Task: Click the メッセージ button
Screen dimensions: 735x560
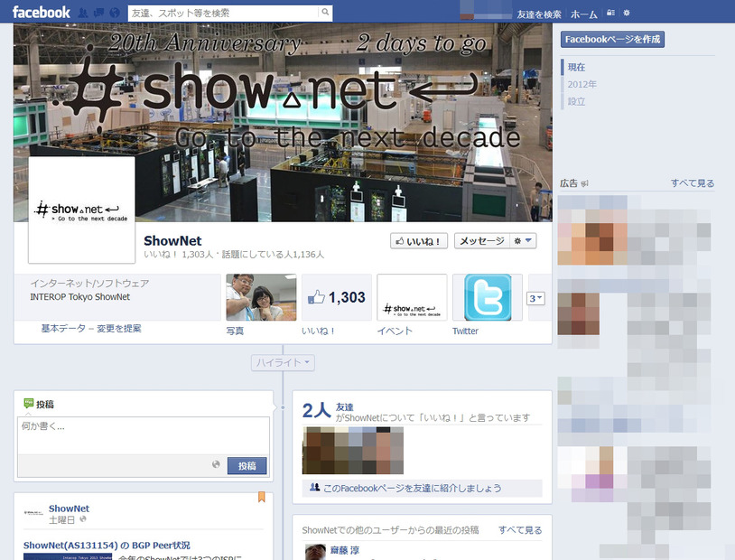Action: click(482, 241)
